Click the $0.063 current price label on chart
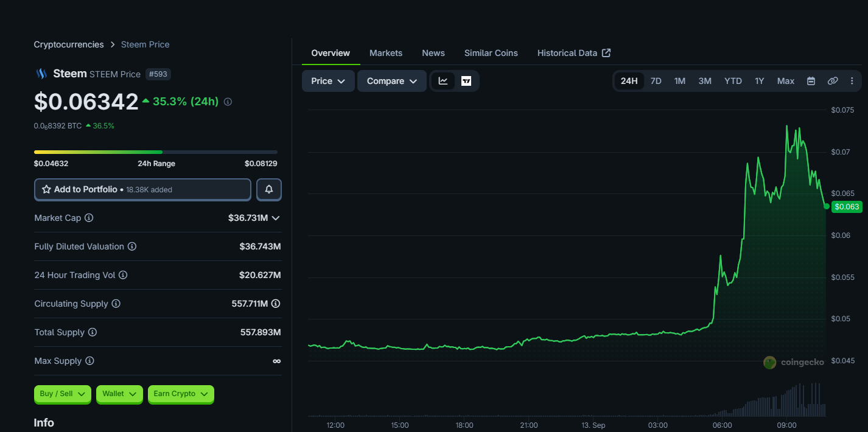868x432 pixels. [847, 206]
